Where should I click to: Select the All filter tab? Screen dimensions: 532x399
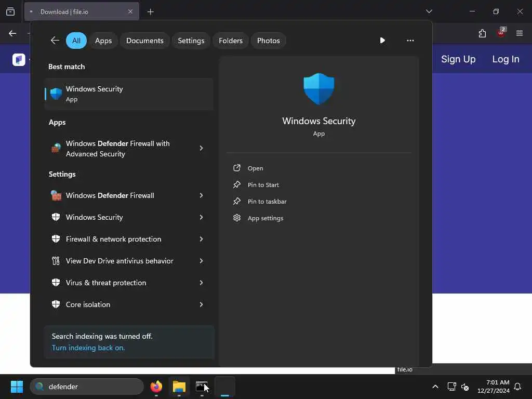[76, 41]
